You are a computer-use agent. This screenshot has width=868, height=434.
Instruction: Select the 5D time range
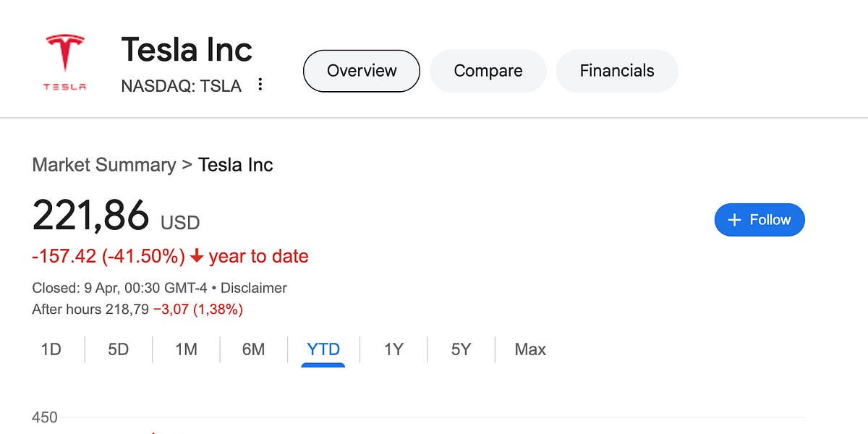point(118,350)
